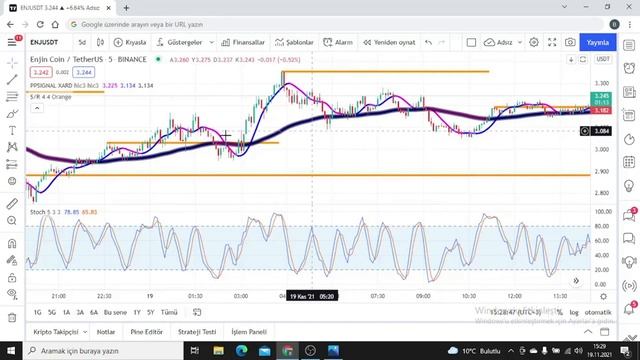Open the watchlist panel icon
Screen dimensions: 640x360
click(629, 44)
